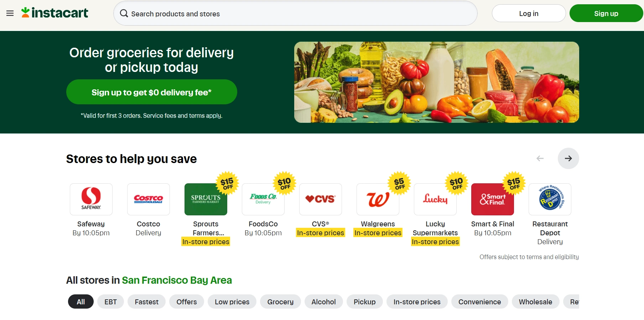Advance stores carousel with right arrow

pos(568,158)
